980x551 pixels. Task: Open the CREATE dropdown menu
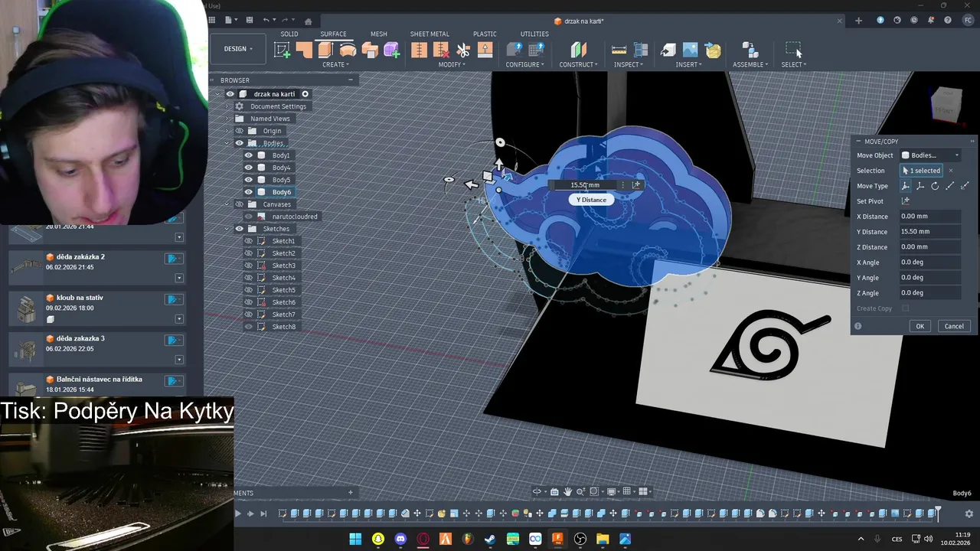coord(336,65)
